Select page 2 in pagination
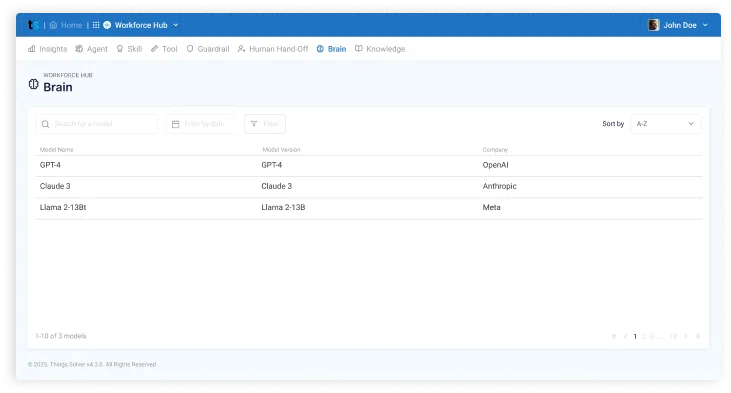731x393 pixels. pyautogui.click(x=644, y=337)
